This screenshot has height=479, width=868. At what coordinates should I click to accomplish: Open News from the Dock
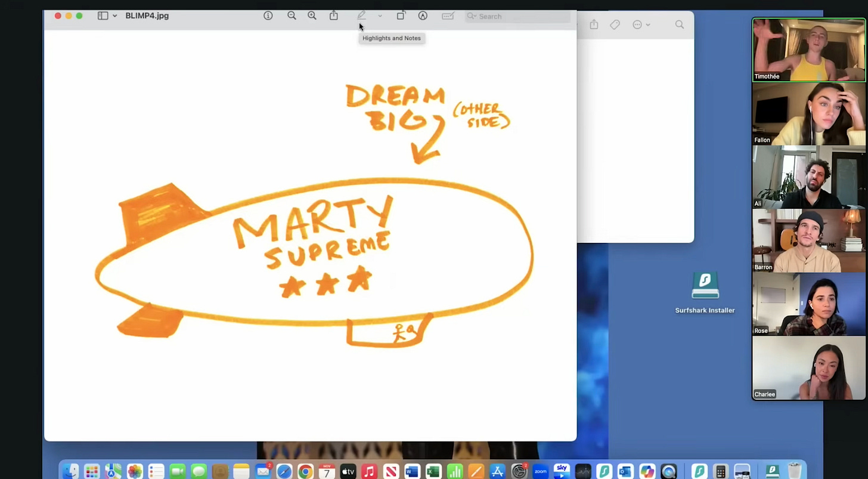pos(391,471)
